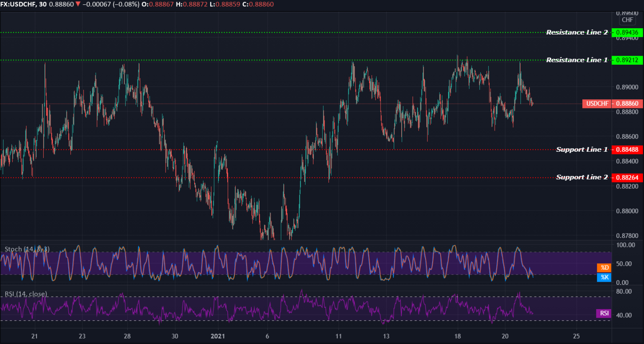The image size is (644, 344).
Task: Click the 0.00 stochastic scale value
Action: coord(622,283)
